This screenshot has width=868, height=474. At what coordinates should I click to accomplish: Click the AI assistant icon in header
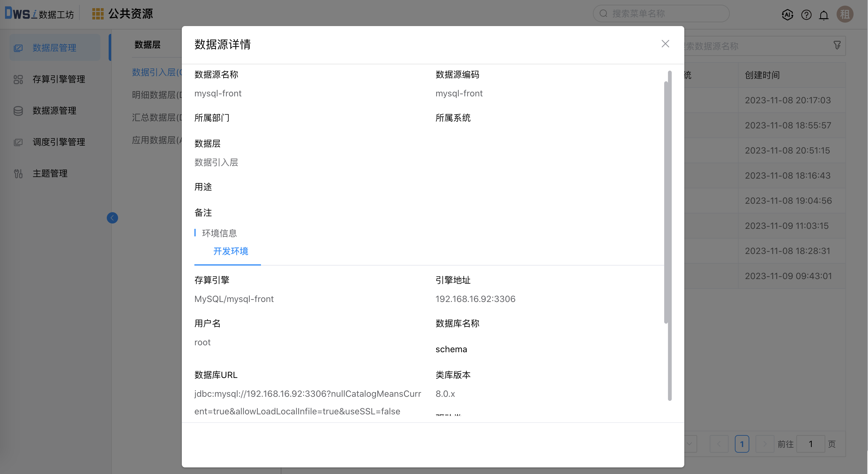pos(787,14)
